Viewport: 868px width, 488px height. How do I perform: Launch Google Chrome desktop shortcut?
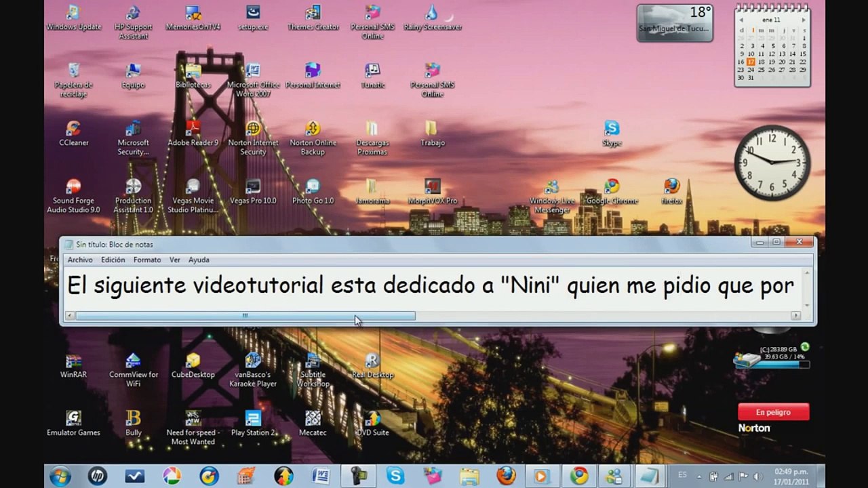[x=612, y=192]
